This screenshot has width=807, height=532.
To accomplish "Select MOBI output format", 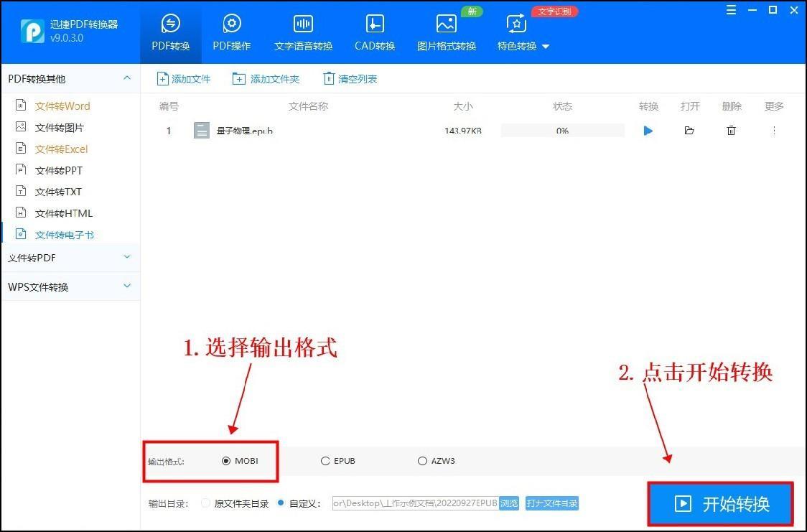I will click(227, 461).
